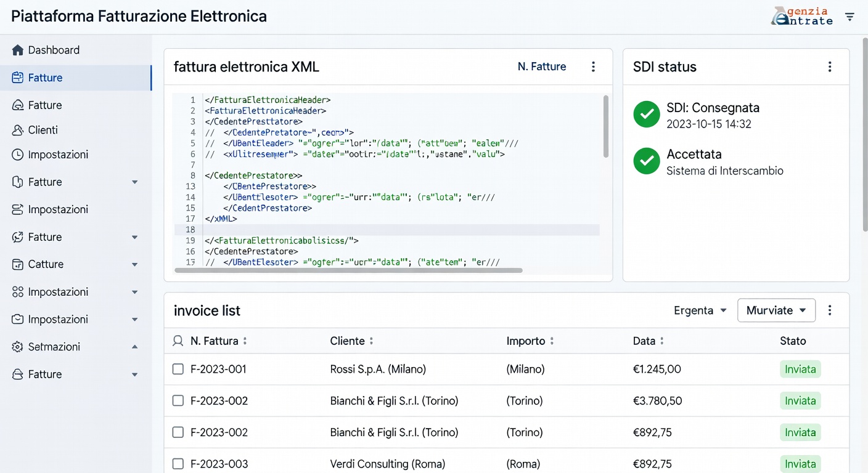
Task: Collapse the Setmazioni sidebar section
Action: click(134, 347)
